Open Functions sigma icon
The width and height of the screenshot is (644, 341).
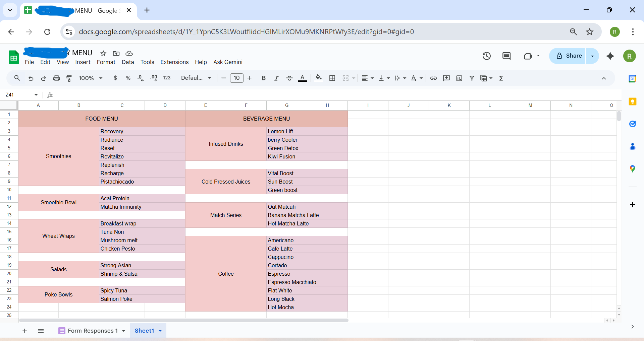(x=501, y=78)
